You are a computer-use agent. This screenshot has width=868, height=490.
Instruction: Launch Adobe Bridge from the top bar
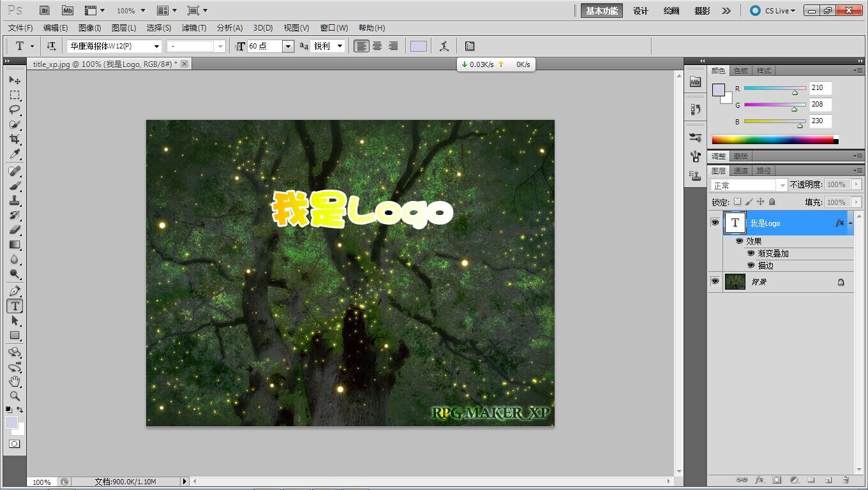pos(44,10)
